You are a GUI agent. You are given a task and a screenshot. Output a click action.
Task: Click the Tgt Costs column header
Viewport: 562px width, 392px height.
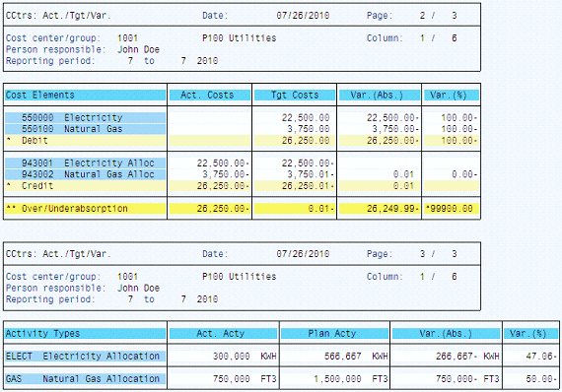tap(295, 95)
